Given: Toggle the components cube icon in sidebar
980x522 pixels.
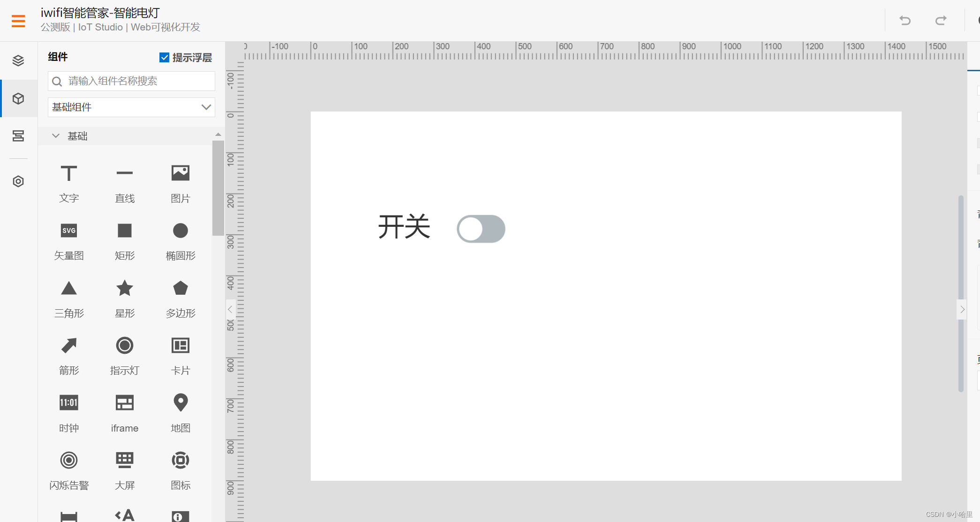Looking at the screenshot, I should tap(18, 98).
